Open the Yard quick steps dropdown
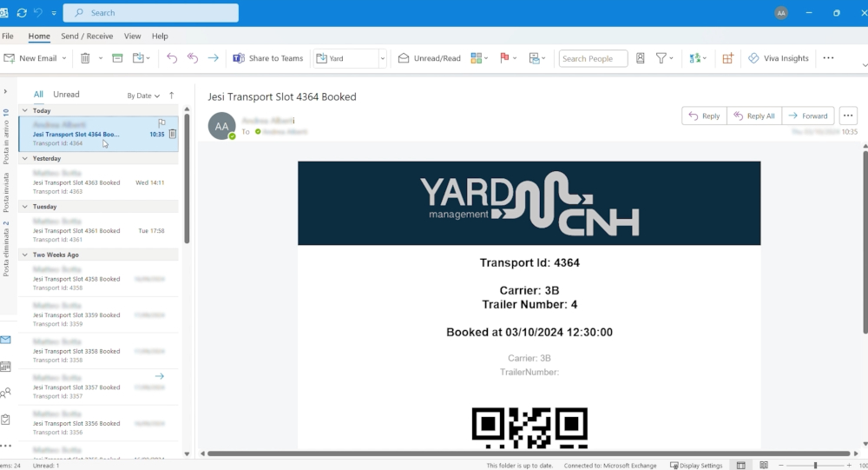Viewport: 868px width, 470px height. point(382,58)
